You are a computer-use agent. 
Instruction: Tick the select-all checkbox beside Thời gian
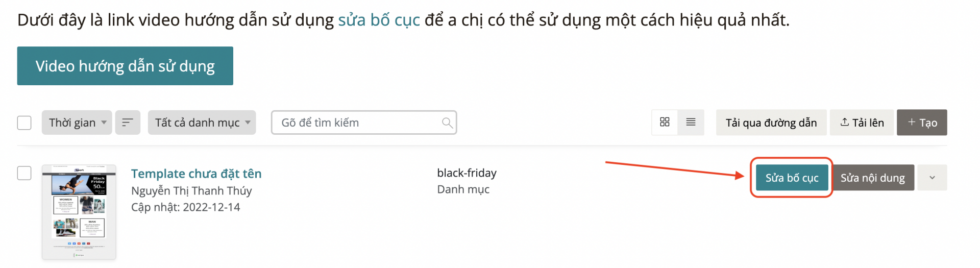pos(24,123)
